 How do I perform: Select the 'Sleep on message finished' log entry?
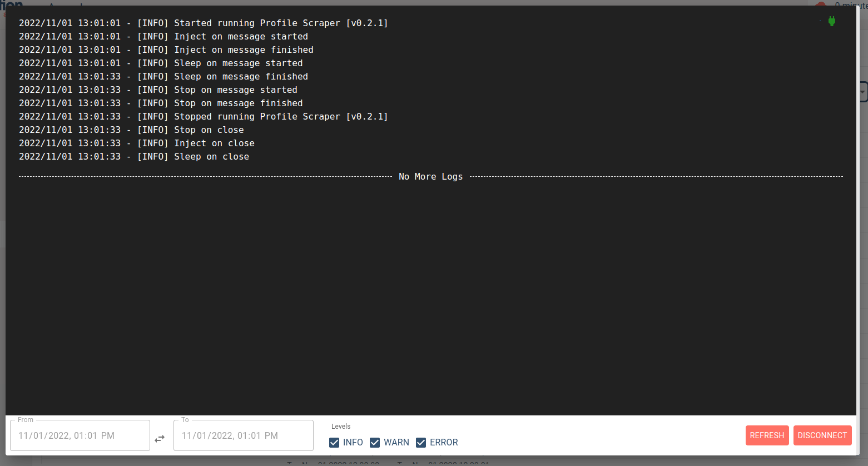[163, 77]
